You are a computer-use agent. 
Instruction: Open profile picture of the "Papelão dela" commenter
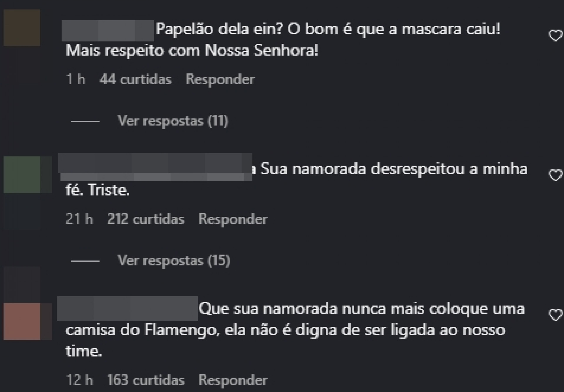tap(22, 28)
